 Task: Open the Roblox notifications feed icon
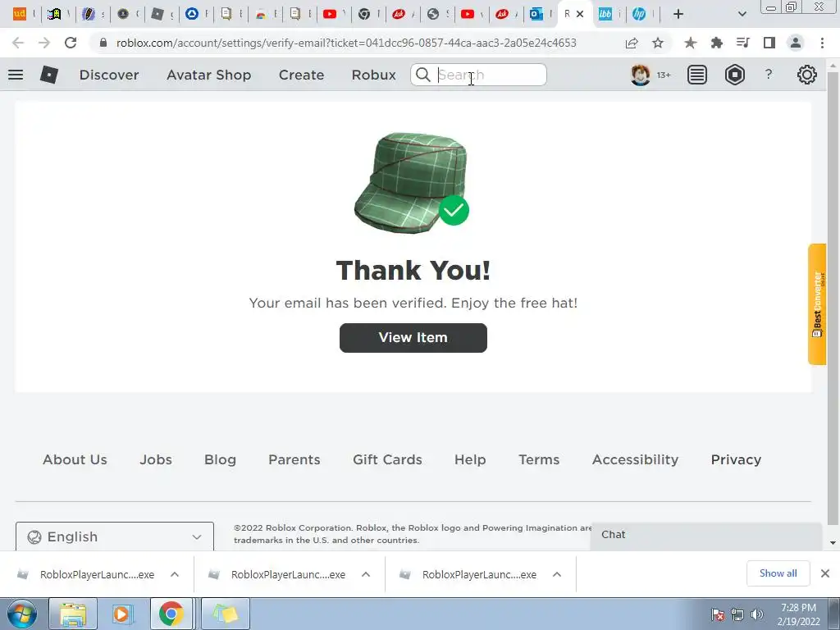click(x=696, y=75)
